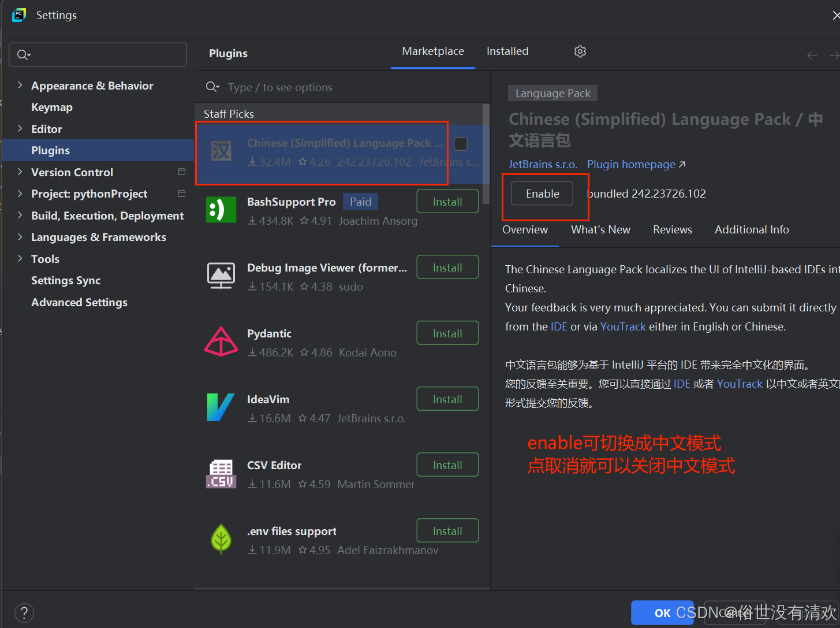Click the Paid tag on BashSupport Pro
840x628 pixels.
(360, 202)
